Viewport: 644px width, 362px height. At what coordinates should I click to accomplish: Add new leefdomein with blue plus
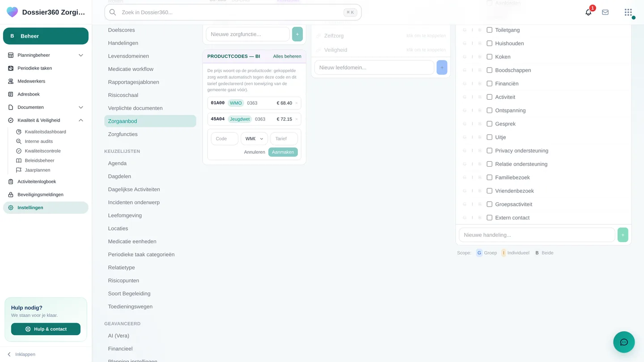pos(442,67)
